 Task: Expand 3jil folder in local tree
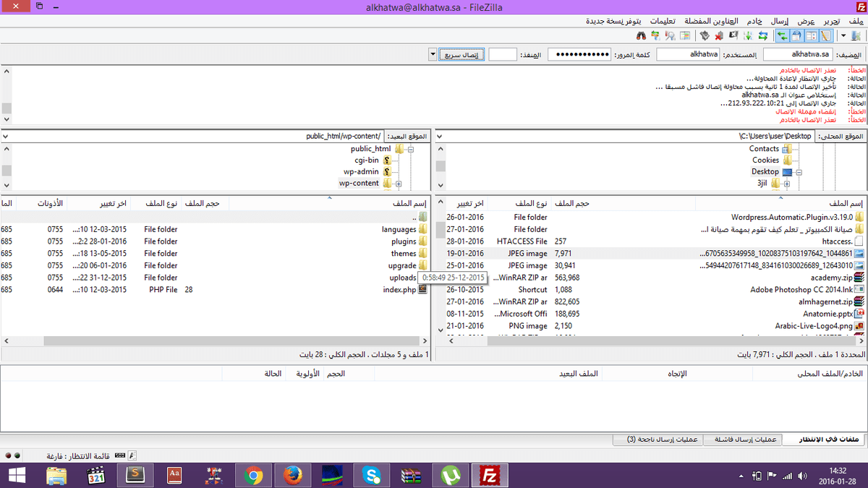point(788,184)
